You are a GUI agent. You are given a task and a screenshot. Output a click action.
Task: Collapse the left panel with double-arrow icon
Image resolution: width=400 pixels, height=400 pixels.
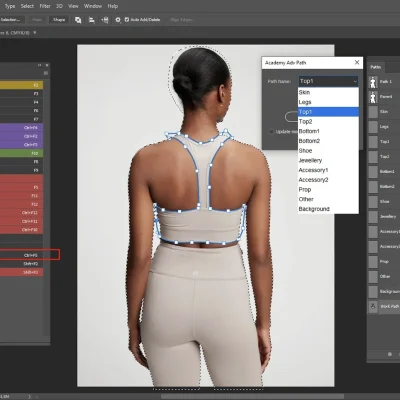[39, 65]
